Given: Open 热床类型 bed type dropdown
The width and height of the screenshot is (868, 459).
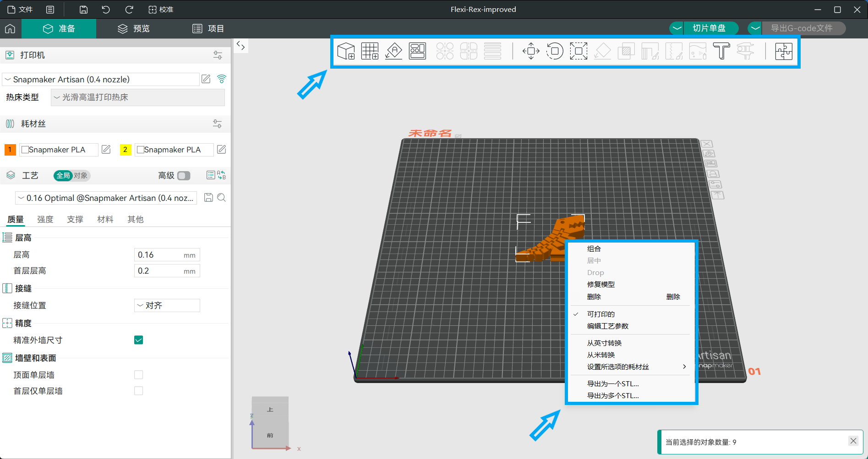Looking at the screenshot, I should point(138,97).
